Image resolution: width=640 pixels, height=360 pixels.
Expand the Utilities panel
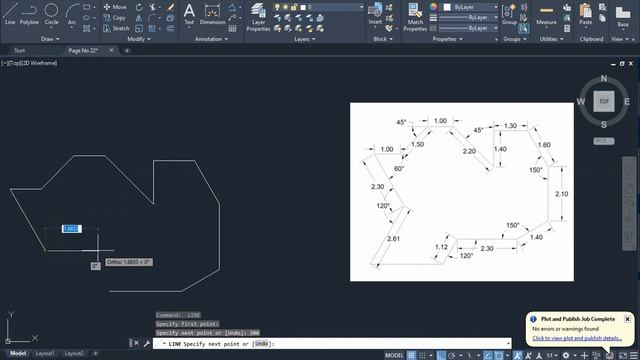(x=551, y=39)
